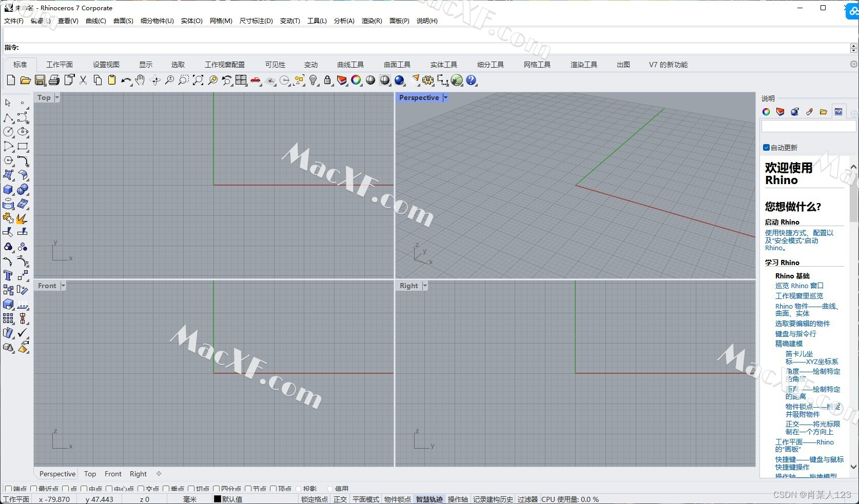Viewport: 859px width, 504px height.
Task: Enable the 垂点 object snap checkbox
Action: [x=166, y=489]
